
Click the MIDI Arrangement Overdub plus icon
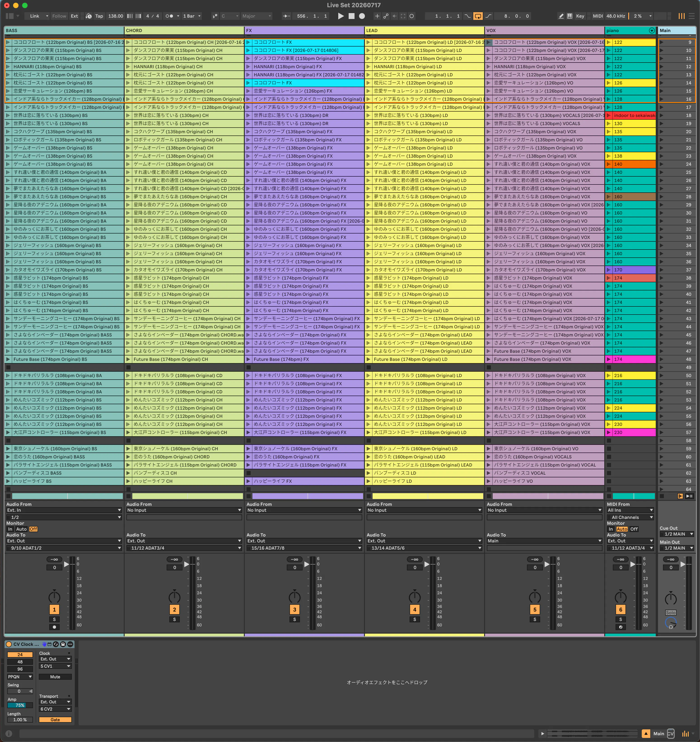tap(377, 16)
